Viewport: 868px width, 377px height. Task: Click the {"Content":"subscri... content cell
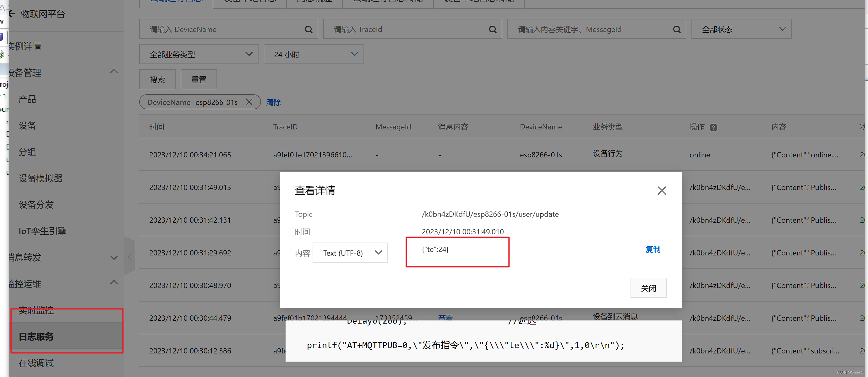(805, 351)
